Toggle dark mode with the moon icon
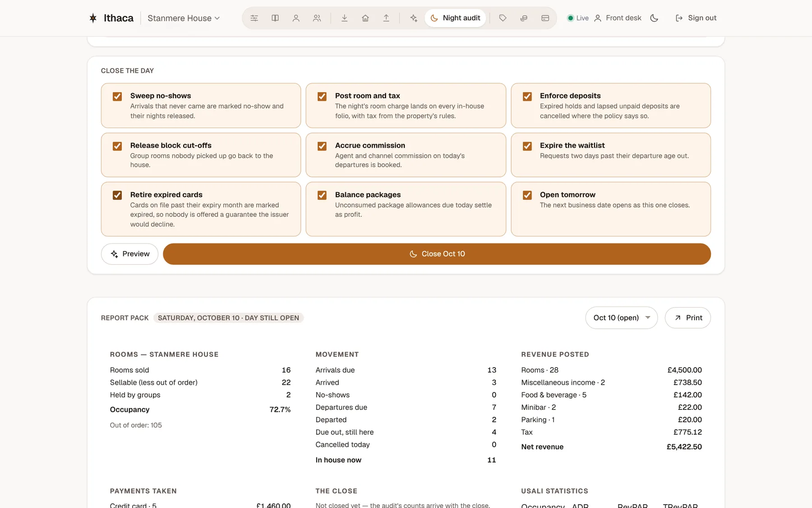 [654, 18]
